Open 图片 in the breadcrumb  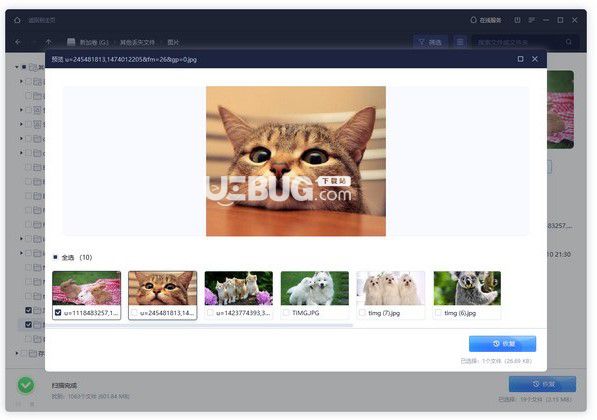pos(173,42)
